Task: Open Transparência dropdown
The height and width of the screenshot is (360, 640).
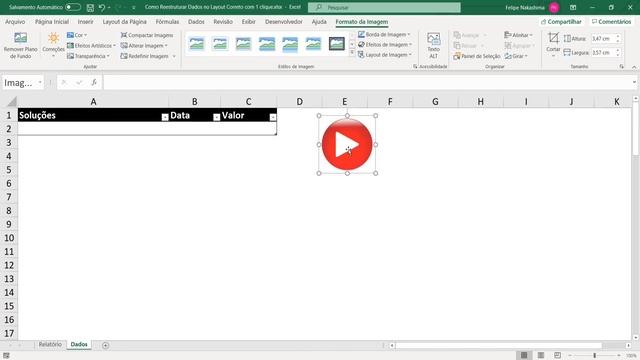Action: point(89,56)
